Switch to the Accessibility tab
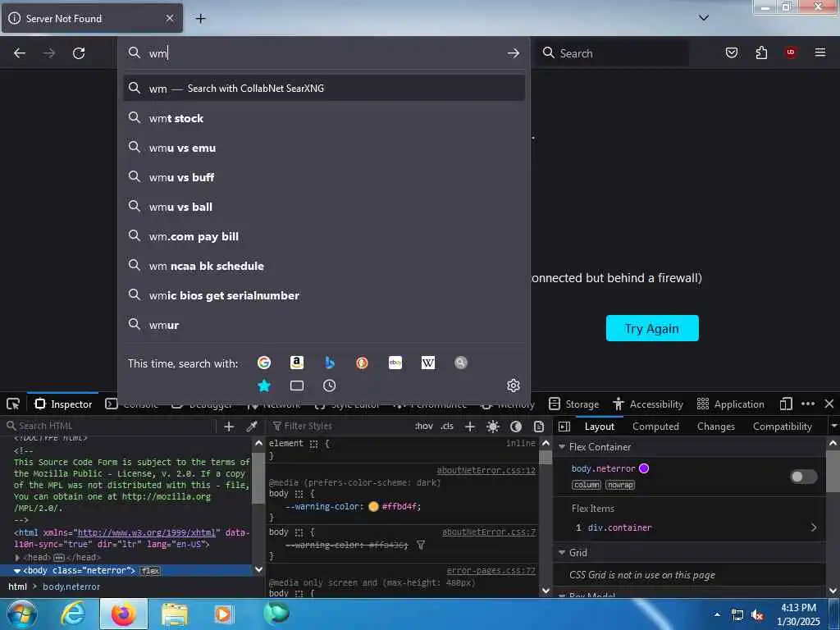The image size is (840, 630). (648, 404)
